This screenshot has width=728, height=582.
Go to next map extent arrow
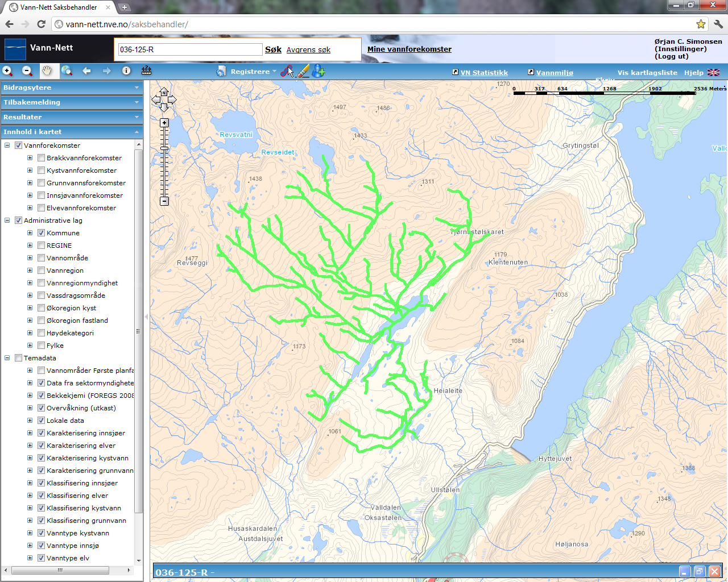pyautogui.click(x=106, y=71)
